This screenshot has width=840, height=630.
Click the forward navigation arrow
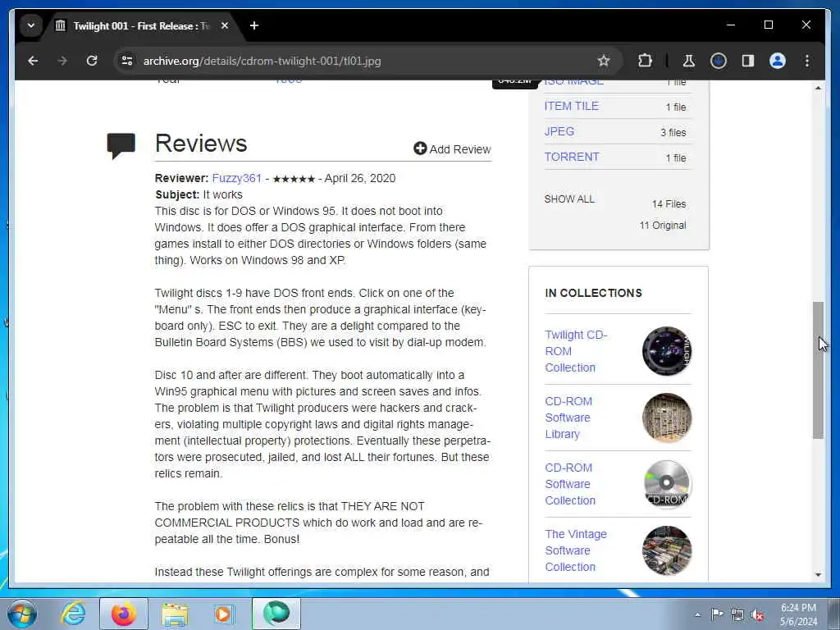pos(62,61)
